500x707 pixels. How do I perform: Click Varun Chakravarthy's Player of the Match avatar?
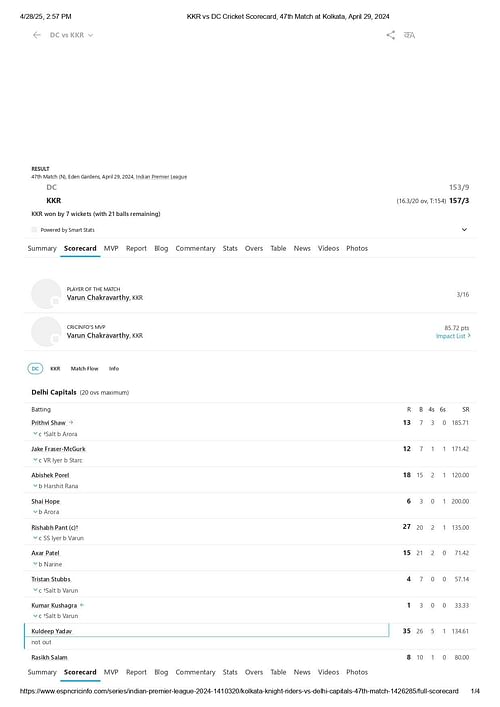(46, 294)
